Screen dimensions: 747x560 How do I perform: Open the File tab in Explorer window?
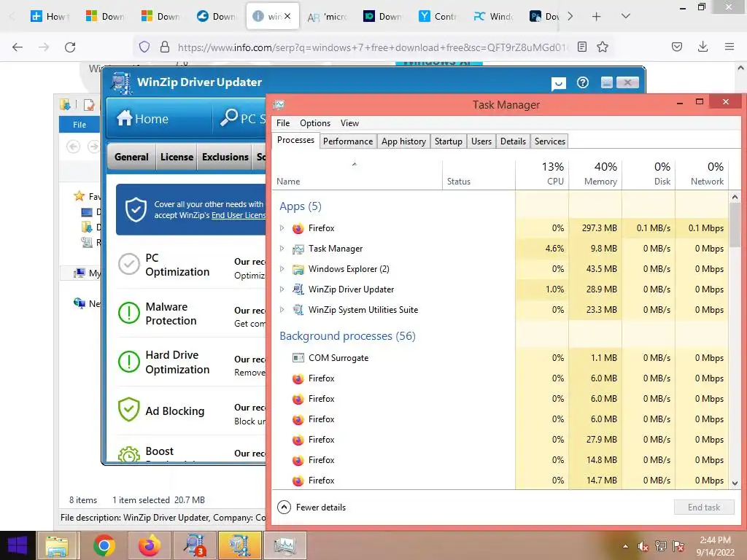[80, 124]
